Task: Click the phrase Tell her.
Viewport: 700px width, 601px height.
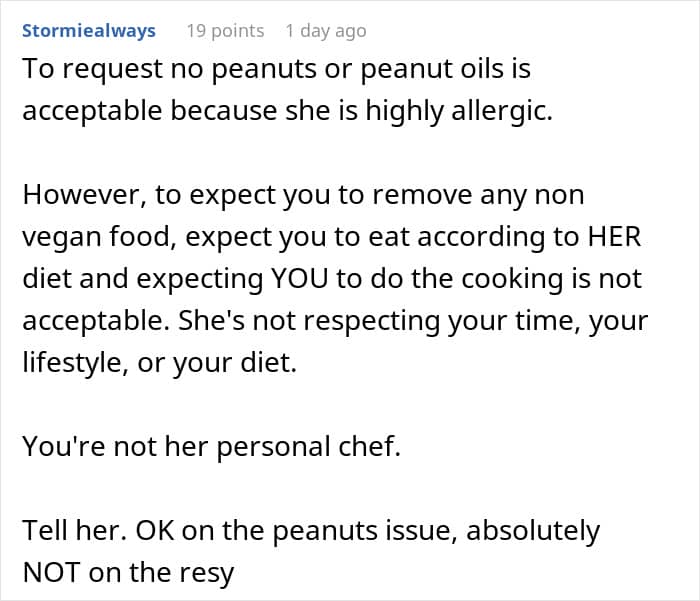Action: pos(75,530)
